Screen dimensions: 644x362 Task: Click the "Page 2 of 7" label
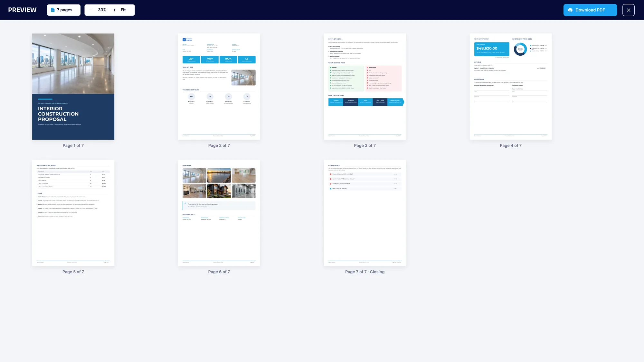219,145
